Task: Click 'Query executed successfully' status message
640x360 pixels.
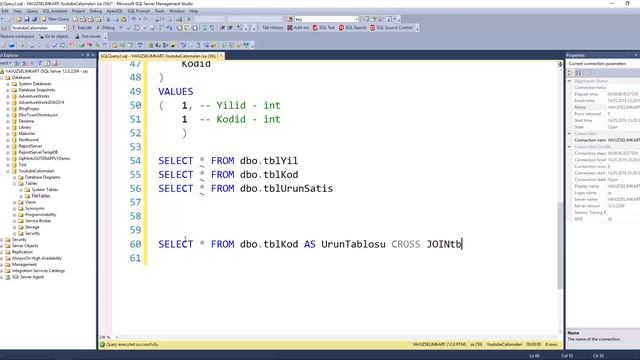Action: click(x=132, y=344)
